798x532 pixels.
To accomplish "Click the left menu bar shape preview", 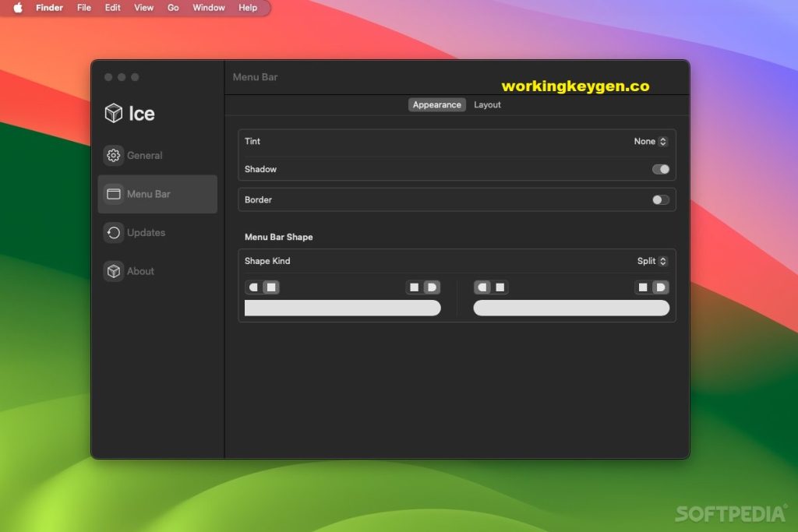I will [342, 308].
